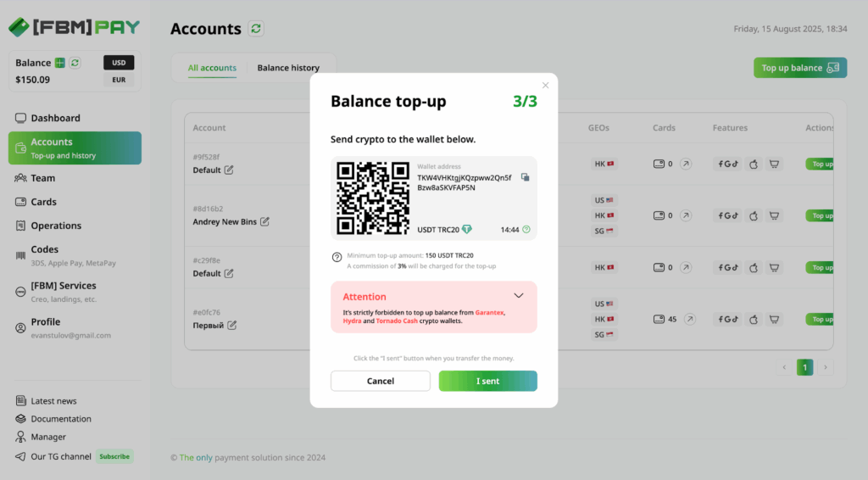Click the sidebar balance refresh icon
This screenshot has height=480, width=868.
(75, 63)
